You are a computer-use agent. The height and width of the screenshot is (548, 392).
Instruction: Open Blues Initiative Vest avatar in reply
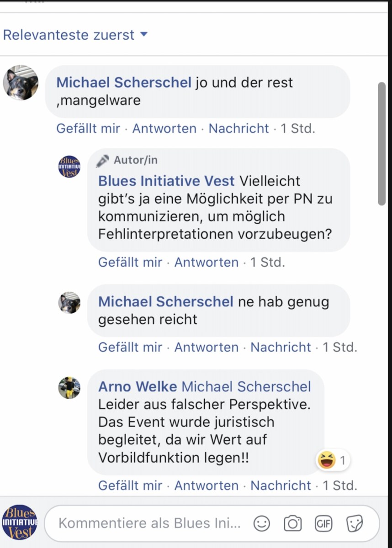click(69, 166)
